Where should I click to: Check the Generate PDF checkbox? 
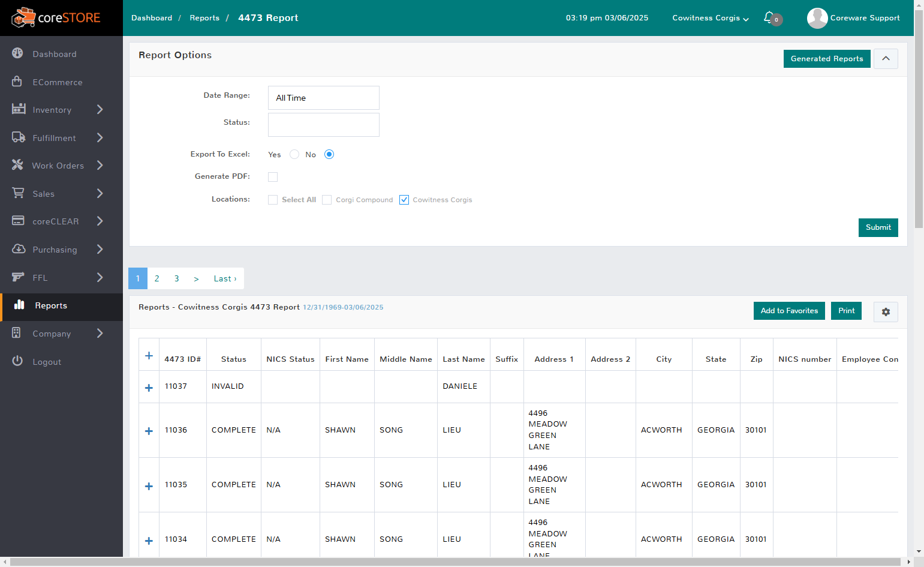pos(273,177)
